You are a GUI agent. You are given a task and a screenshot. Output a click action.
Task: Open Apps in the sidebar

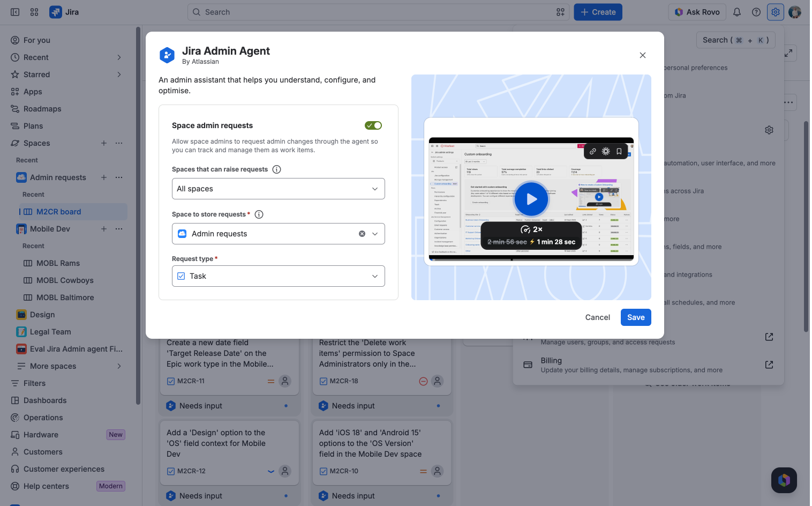69,92
